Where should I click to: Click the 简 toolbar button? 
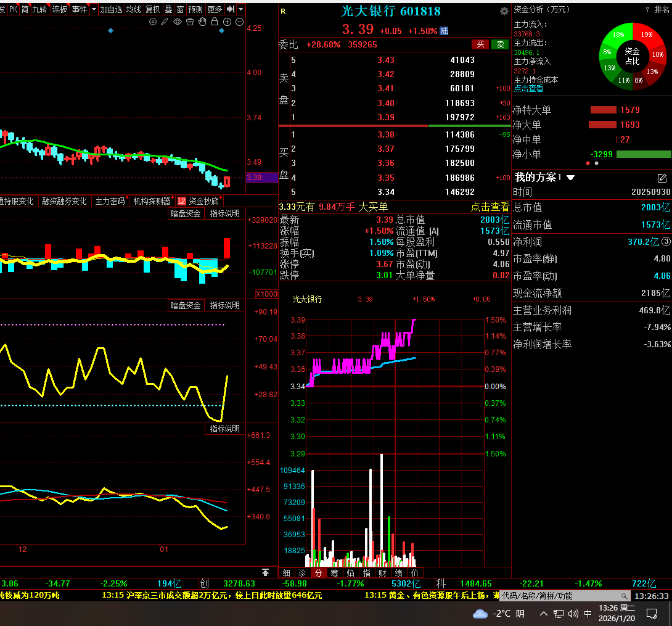point(25,9)
